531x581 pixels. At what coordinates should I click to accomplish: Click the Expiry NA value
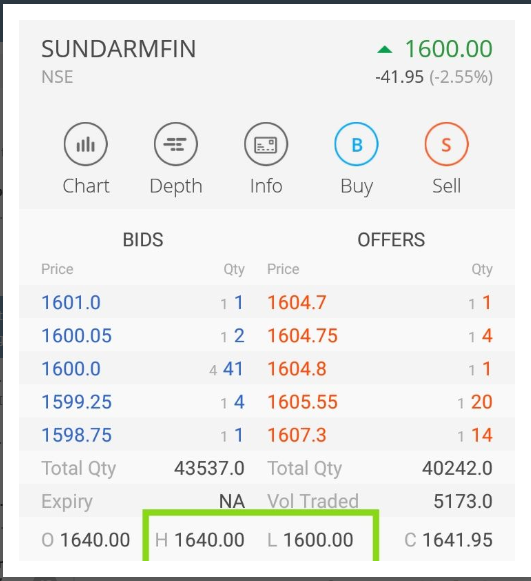pyautogui.click(x=232, y=502)
